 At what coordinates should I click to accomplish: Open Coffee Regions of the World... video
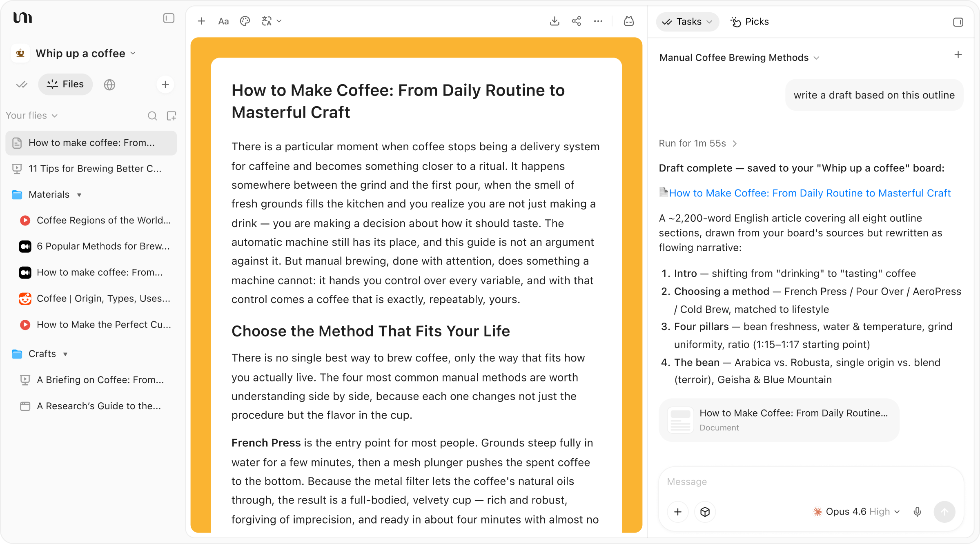pyautogui.click(x=95, y=221)
